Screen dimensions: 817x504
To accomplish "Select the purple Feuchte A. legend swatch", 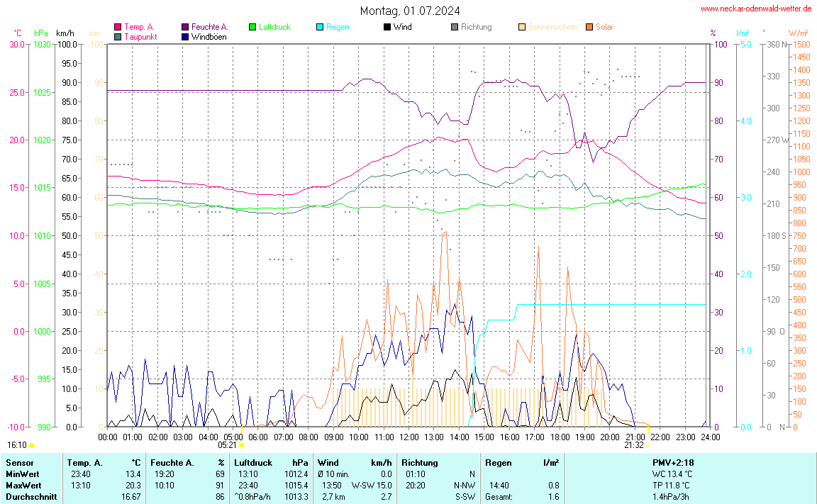I will [x=186, y=28].
